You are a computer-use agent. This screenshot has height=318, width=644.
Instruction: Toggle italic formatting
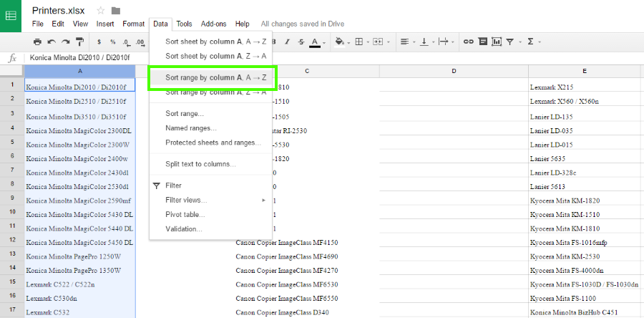point(287,42)
